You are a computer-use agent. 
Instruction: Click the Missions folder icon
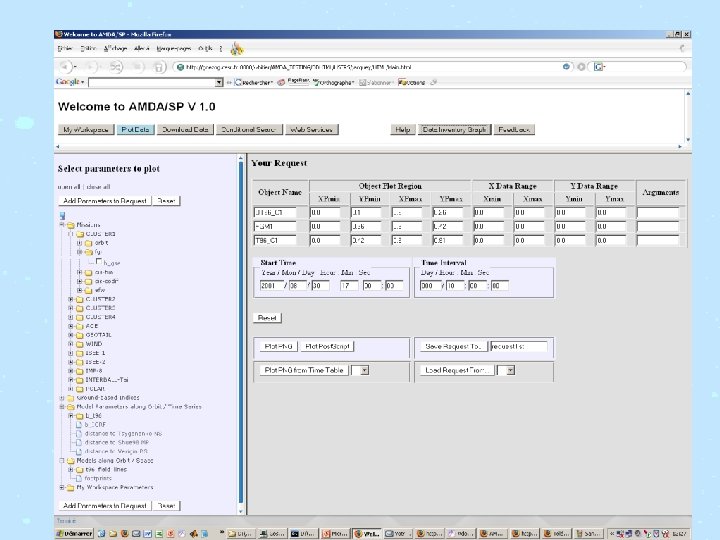(x=71, y=225)
